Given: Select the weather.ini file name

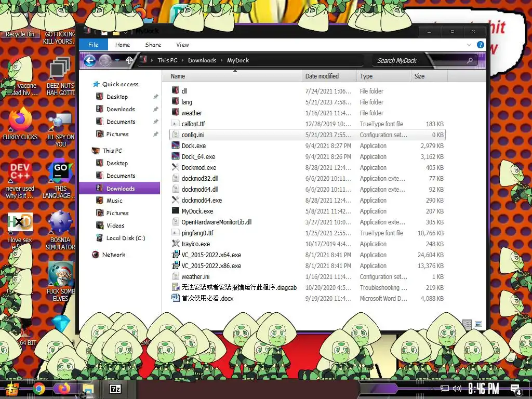Looking at the screenshot, I should [x=195, y=276].
